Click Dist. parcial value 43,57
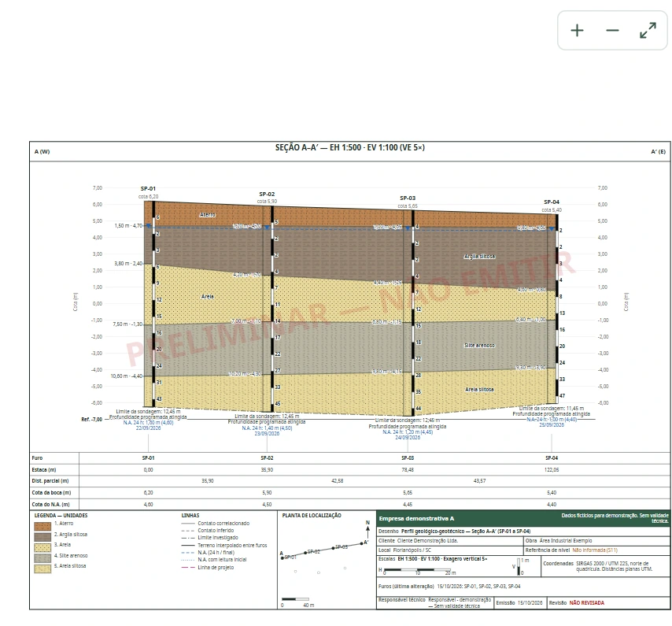 tap(479, 481)
